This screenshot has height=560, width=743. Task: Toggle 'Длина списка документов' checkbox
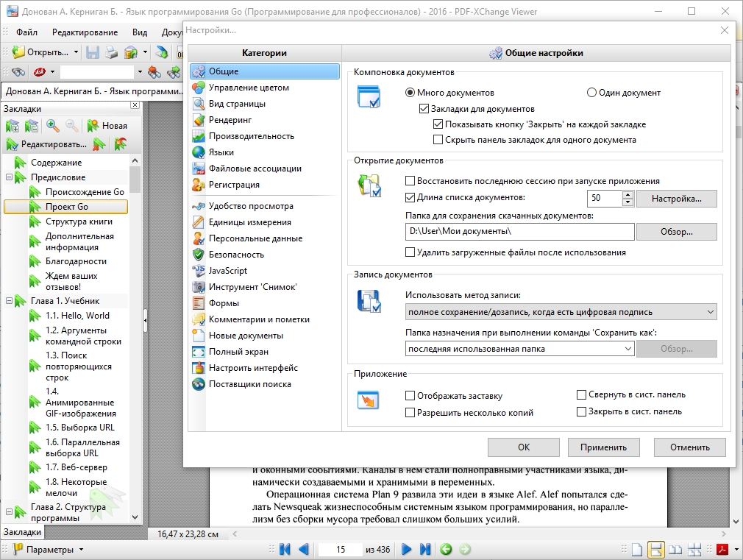pos(410,197)
